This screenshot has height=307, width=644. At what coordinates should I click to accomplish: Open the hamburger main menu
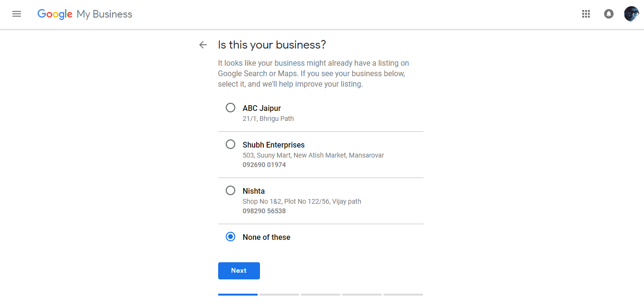pyautogui.click(x=17, y=14)
